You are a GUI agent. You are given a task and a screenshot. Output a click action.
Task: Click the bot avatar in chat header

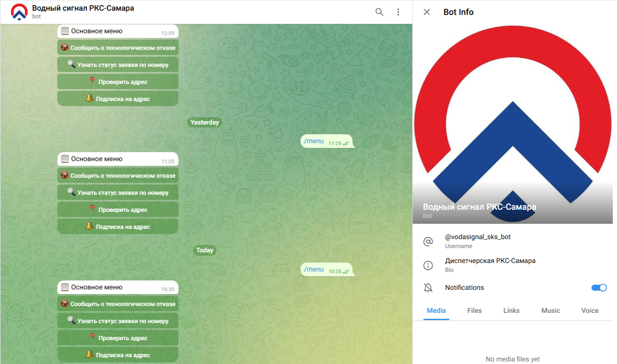click(19, 12)
